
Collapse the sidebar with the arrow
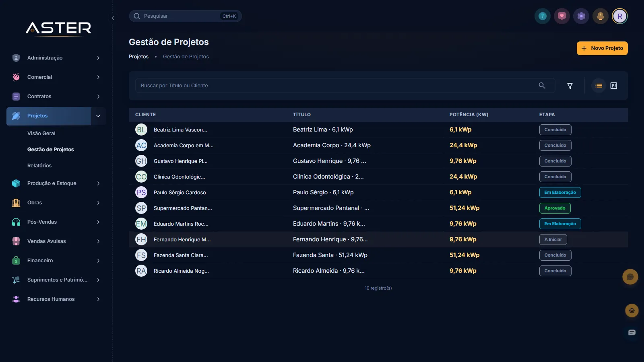pyautogui.click(x=113, y=18)
